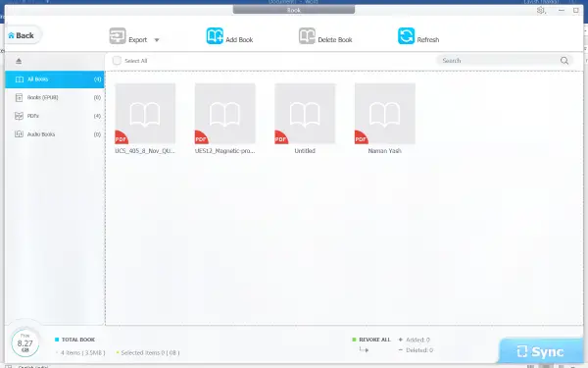The width and height of the screenshot is (588, 368).
Task: Click the Selected items 0 (0B) status
Action: (150, 352)
